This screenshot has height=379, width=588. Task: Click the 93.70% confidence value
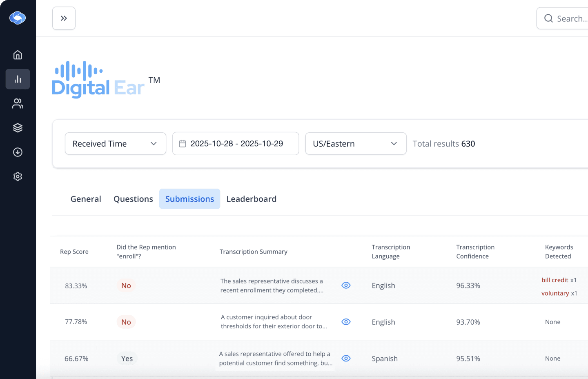tap(468, 322)
